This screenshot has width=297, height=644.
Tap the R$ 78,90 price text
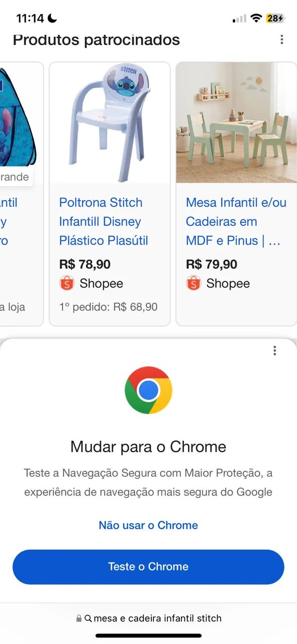tap(85, 264)
